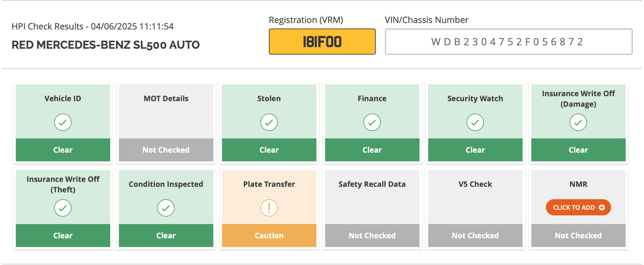
Task: Click the Insurance Write Off (Theft) checkmark icon
Action: [63, 208]
